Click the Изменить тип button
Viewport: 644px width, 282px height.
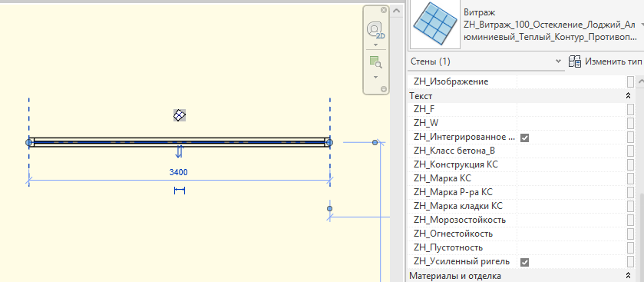tap(605, 61)
